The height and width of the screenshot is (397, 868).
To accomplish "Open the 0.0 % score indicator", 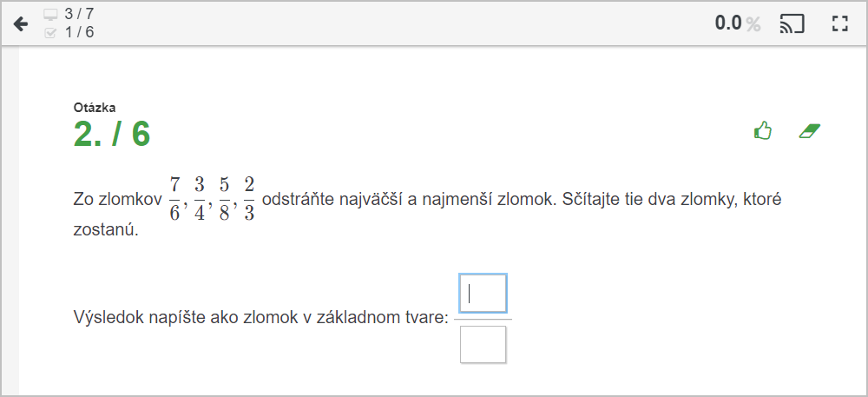I will [737, 23].
